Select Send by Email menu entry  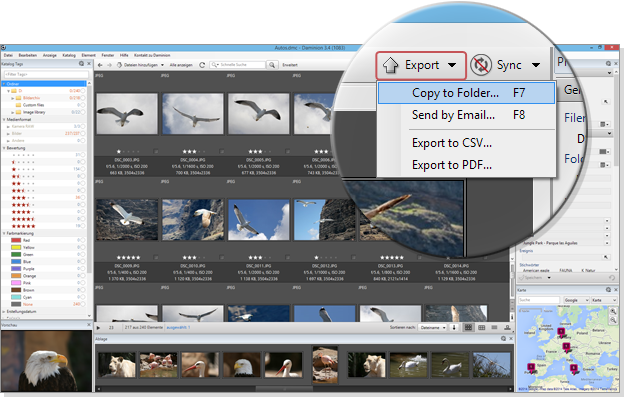pos(466,115)
